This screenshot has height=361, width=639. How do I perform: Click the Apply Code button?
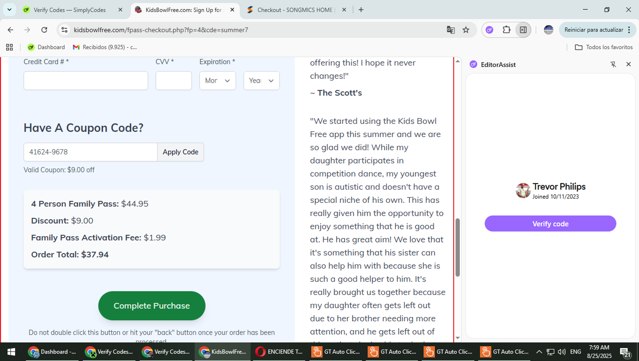181,152
